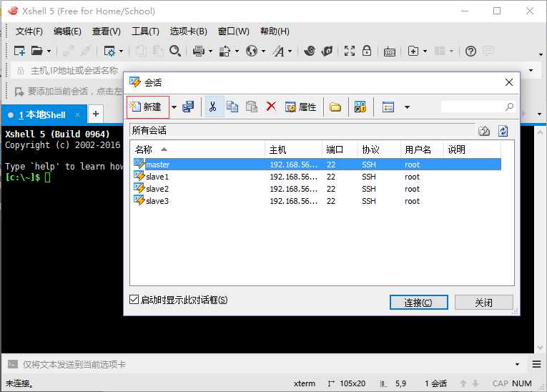Click the 连接(C) button
Screen dimensions: 547x392
coord(418,303)
